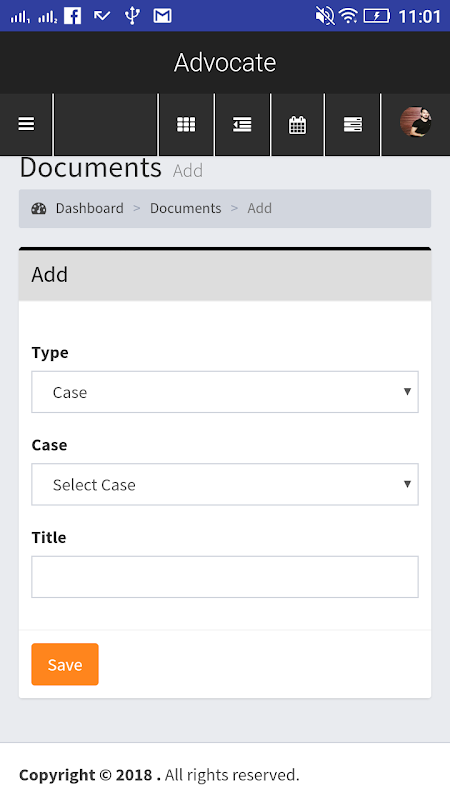Click the orange Save button

click(x=65, y=664)
